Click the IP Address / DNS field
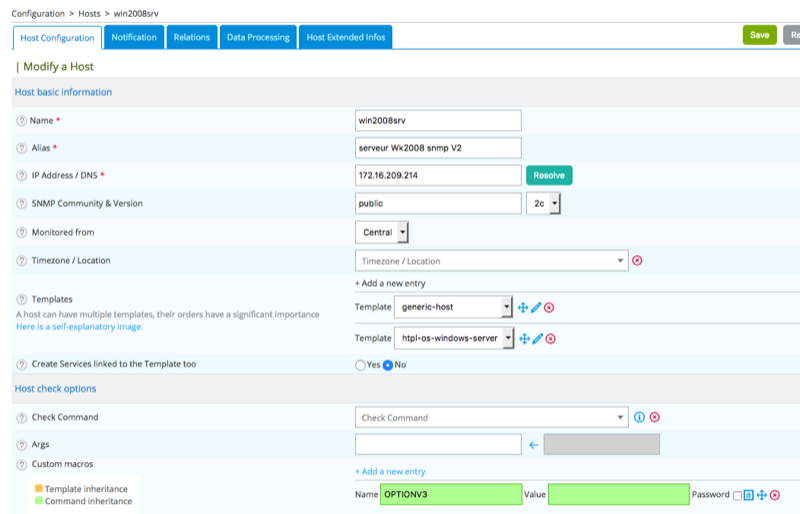This screenshot has height=514, width=800. coord(438,176)
